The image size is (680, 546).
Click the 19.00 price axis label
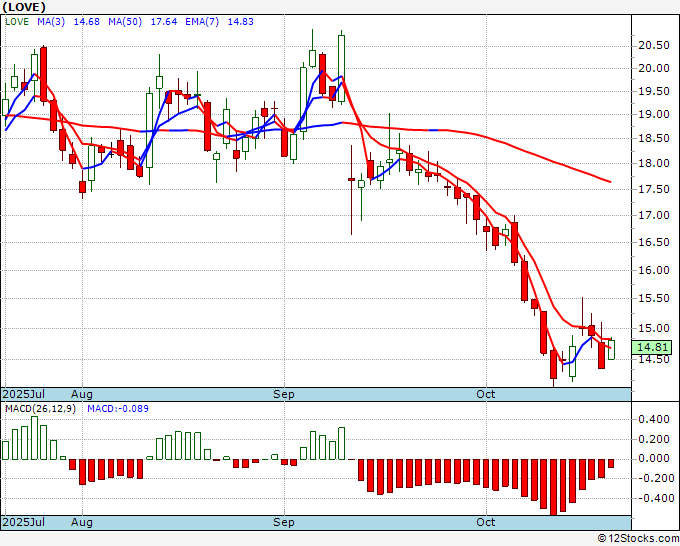point(654,114)
